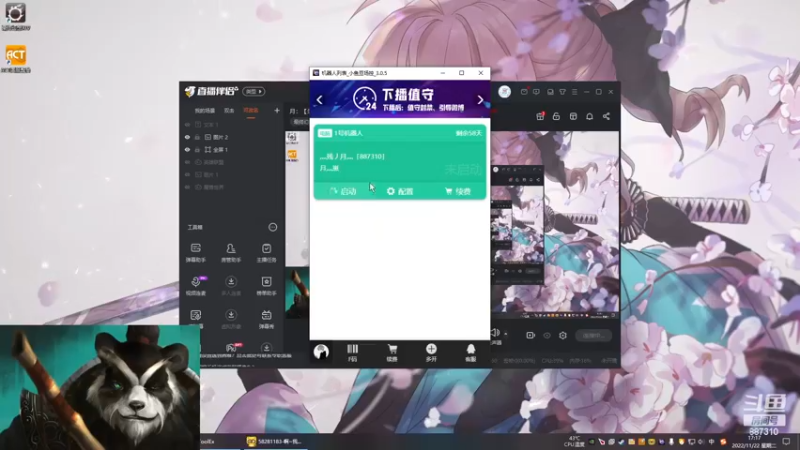The width and height of the screenshot is (800, 450).
Task: Click the taskbar microphone tray icon
Action: coord(671,441)
